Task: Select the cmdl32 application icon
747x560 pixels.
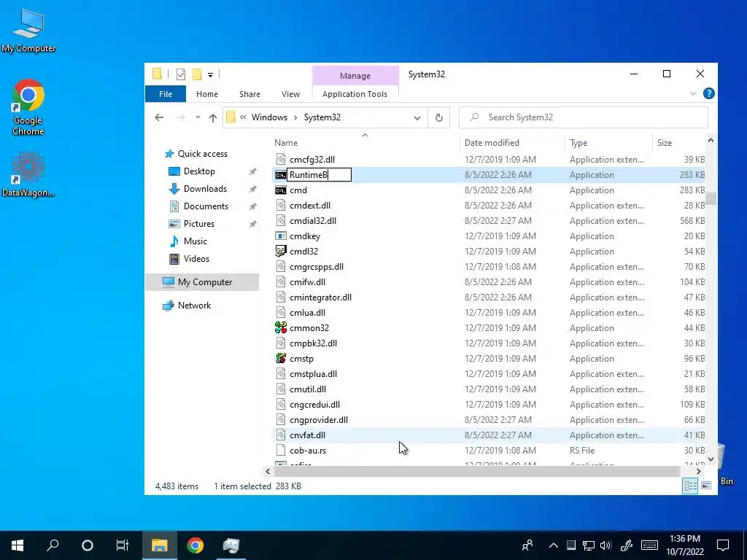Action: (281, 252)
